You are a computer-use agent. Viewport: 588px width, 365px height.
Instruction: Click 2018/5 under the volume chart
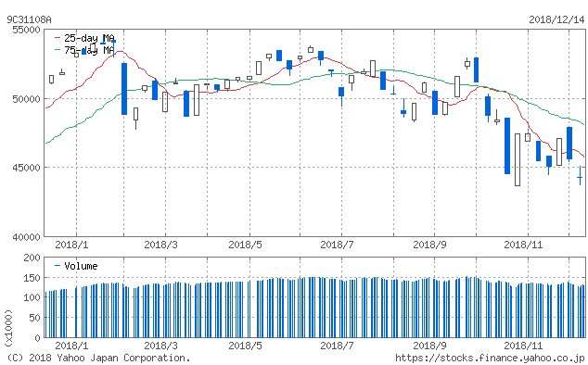point(245,346)
